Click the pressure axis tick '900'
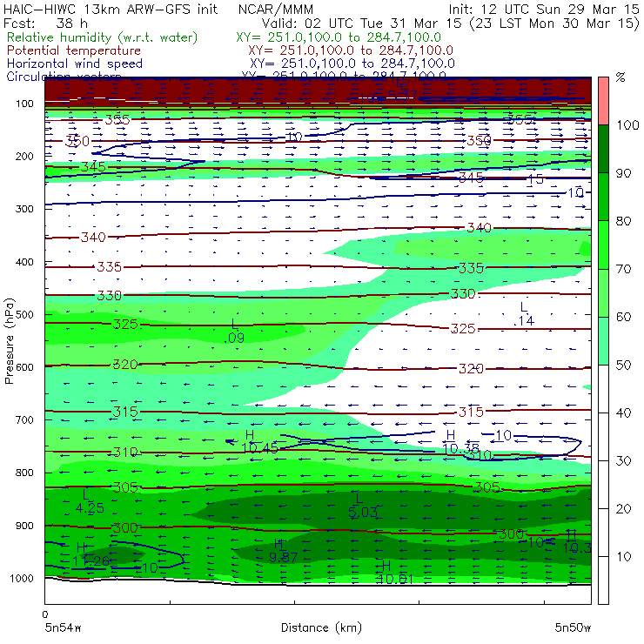Image resolution: width=644 pixels, height=644 pixels. (x=24, y=526)
